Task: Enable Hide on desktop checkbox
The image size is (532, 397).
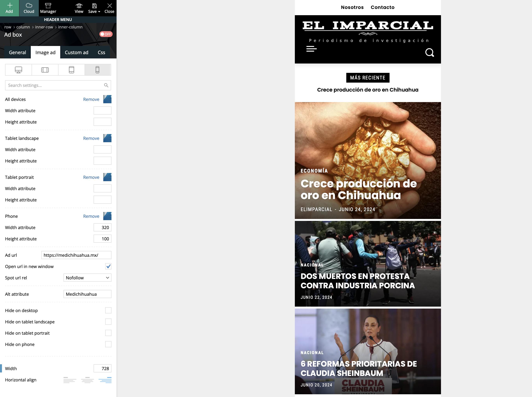Action: [x=108, y=310]
